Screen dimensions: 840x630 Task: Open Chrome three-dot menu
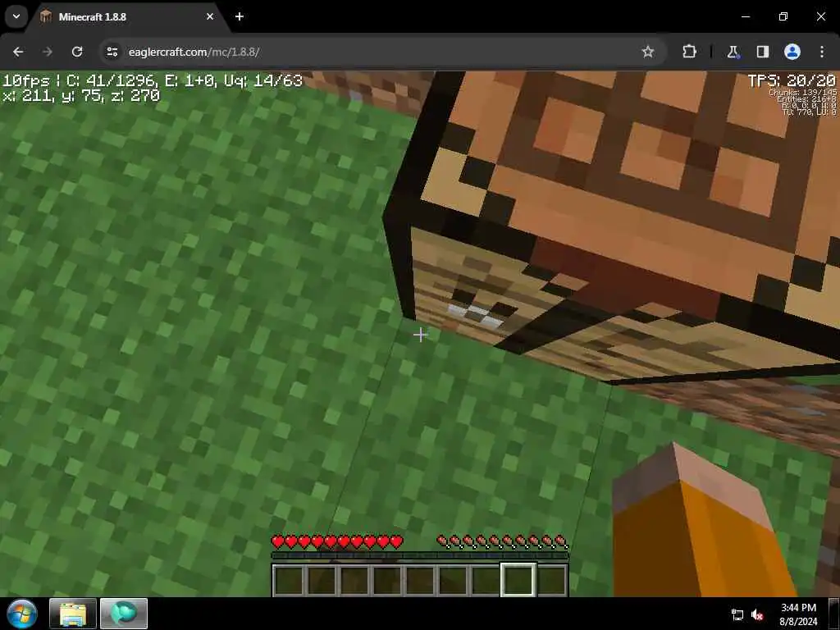[822, 52]
